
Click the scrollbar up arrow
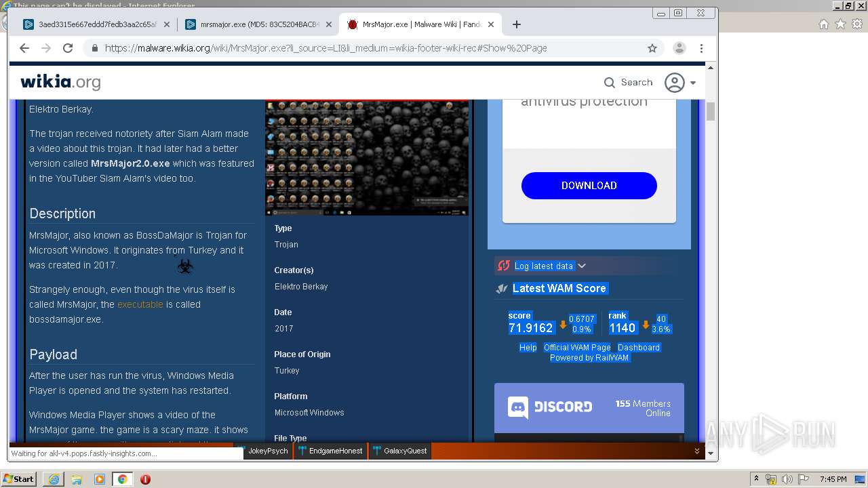[x=711, y=67]
